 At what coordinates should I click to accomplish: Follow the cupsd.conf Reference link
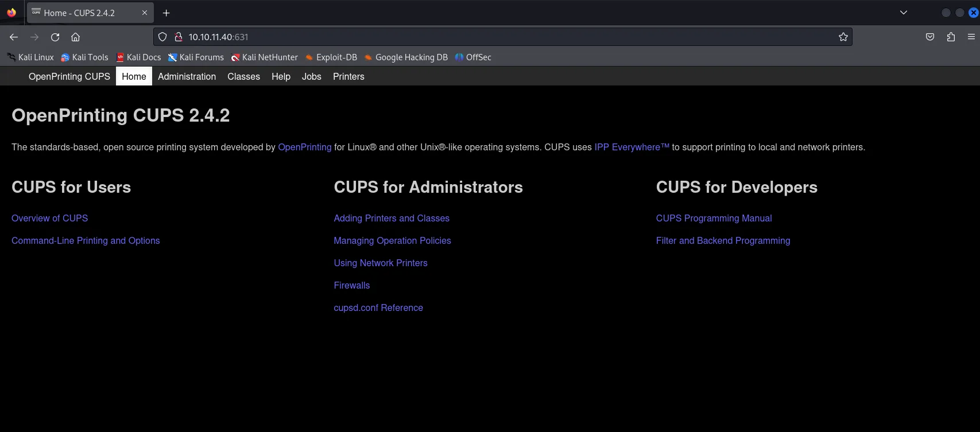[x=378, y=308]
